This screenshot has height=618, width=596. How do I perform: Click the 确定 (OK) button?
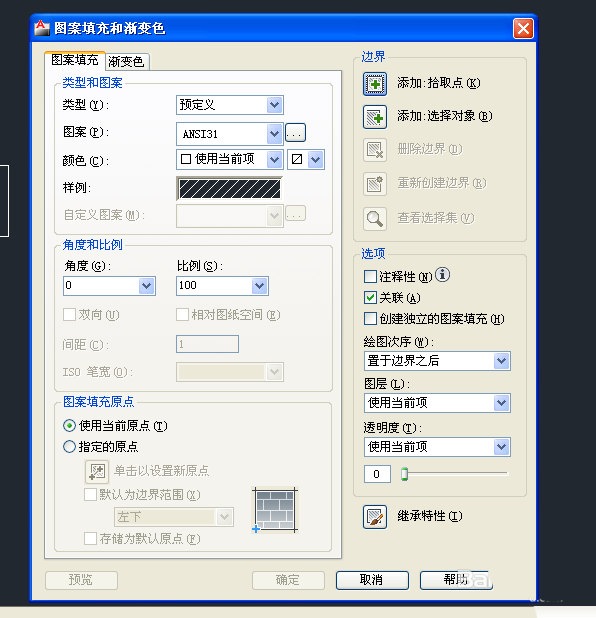288,580
